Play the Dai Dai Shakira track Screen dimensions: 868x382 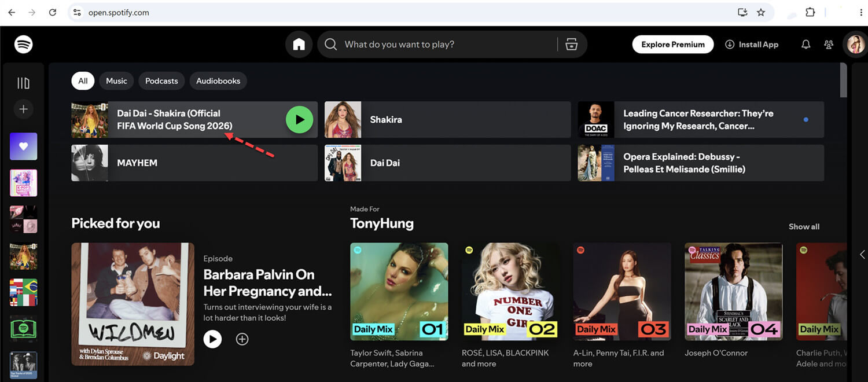(x=299, y=120)
